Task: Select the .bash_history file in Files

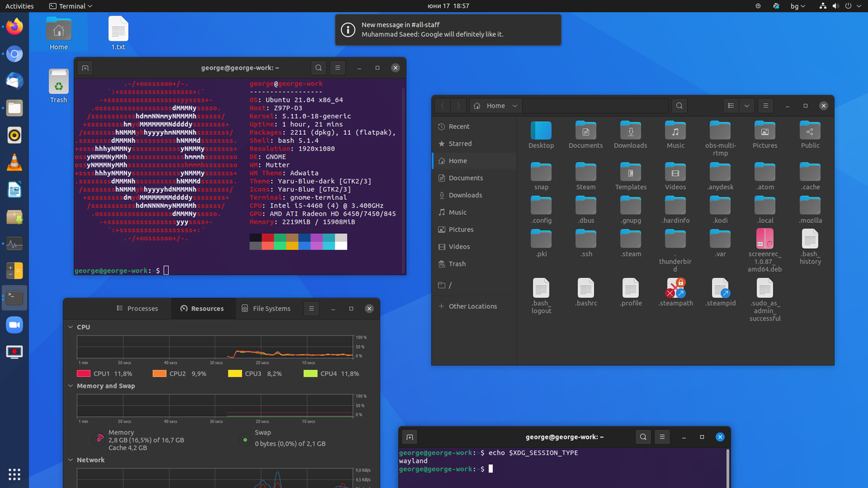Action: [810, 247]
